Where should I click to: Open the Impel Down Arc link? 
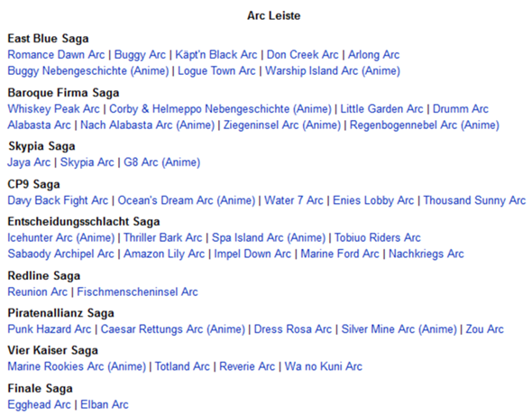252,254
